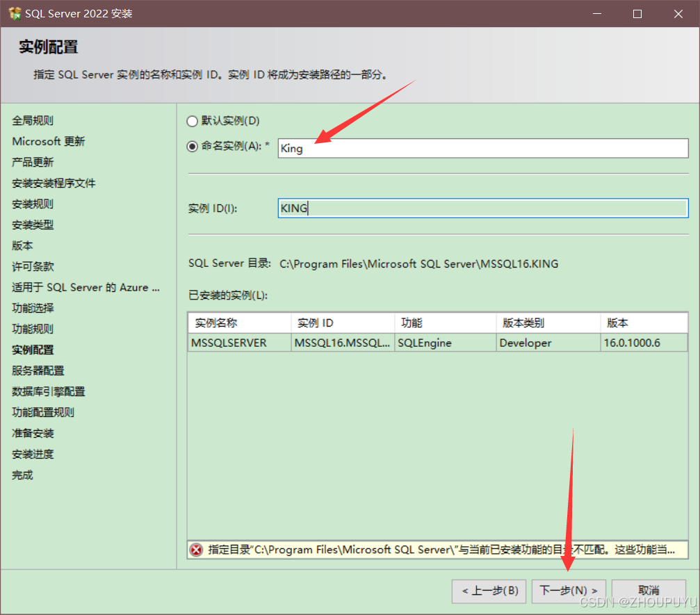Click the named instance field containing King
The width and height of the screenshot is (700, 615).
click(x=483, y=148)
